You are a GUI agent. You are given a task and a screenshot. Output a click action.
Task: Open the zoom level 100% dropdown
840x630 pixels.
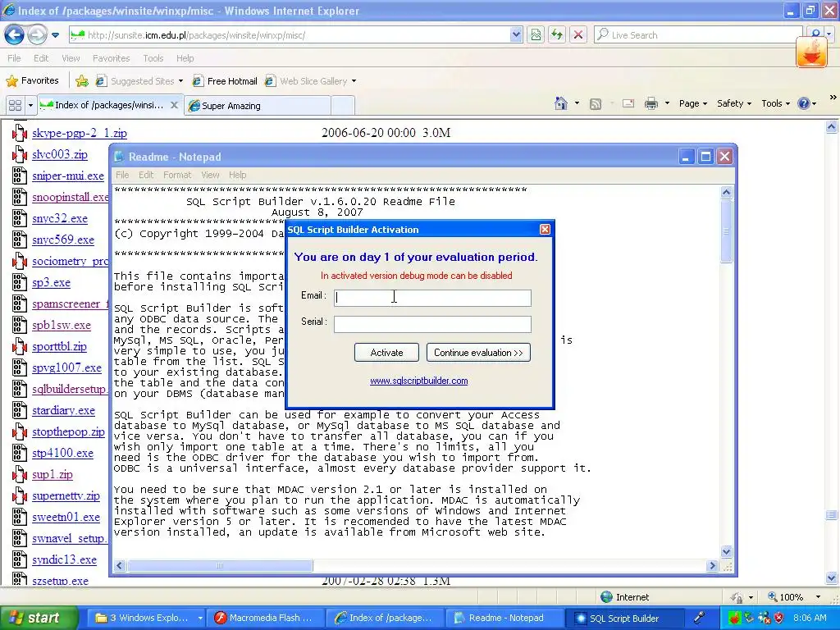[x=818, y=597]
